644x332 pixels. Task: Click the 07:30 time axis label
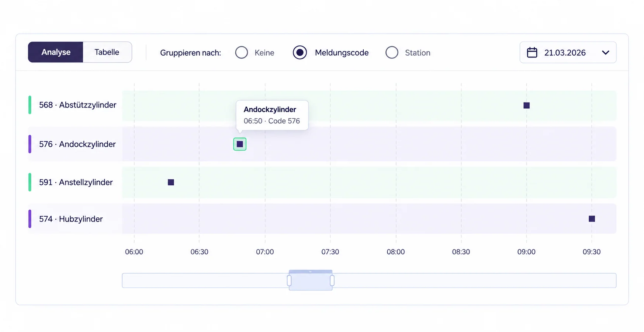click(x=330, y=252)
